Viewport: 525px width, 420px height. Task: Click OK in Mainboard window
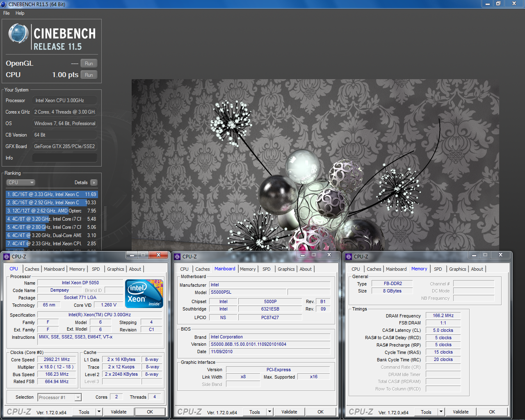(x=321, y=412)
